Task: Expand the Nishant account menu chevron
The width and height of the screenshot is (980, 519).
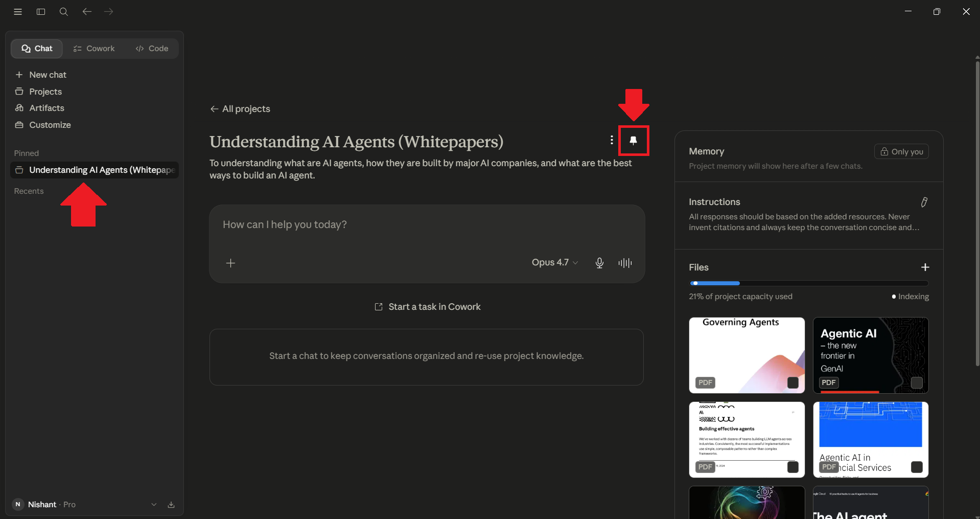Action: pyautogui.click(x=154, y=505)
